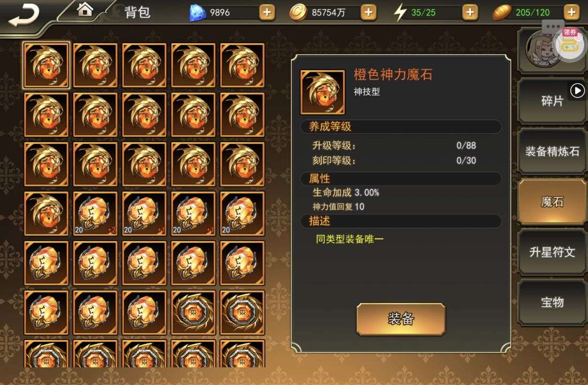
Task: Refill energy using plus beside 35/25
Action: 470,12
